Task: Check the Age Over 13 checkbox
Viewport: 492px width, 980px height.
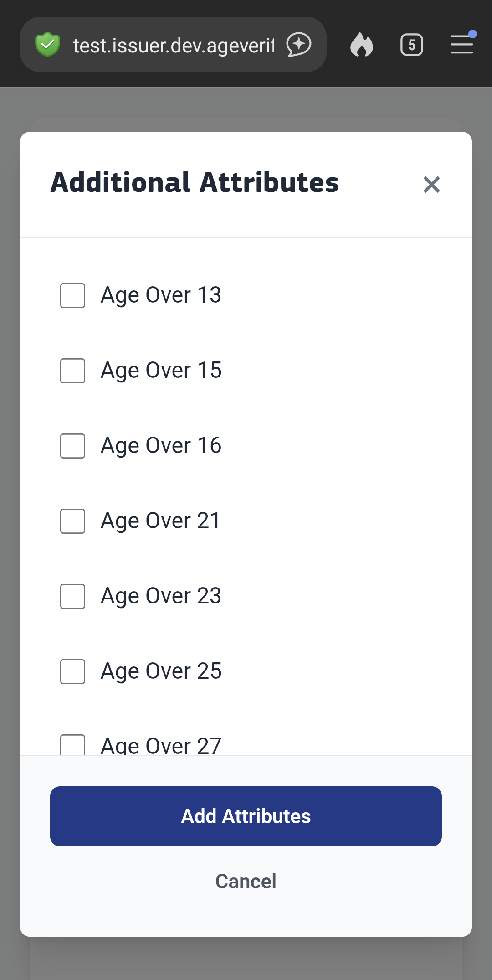Action: coord(73,295)
